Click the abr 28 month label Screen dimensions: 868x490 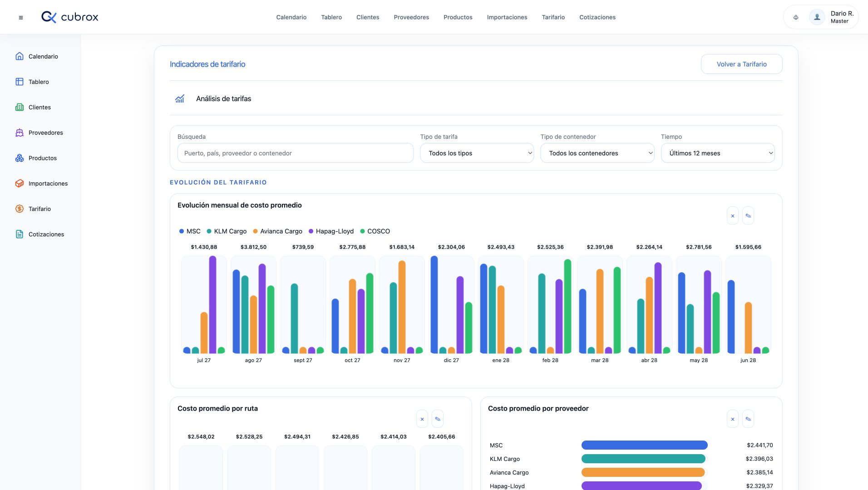pos(649,360)
